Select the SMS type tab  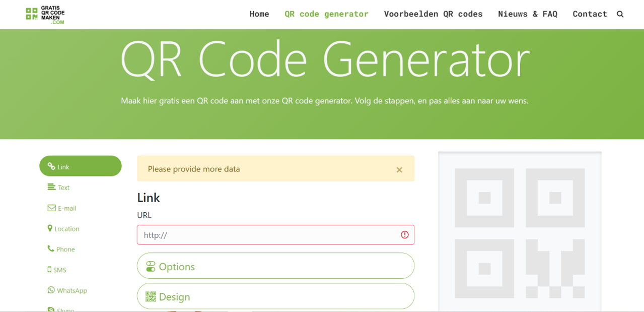tap(57, 270)
